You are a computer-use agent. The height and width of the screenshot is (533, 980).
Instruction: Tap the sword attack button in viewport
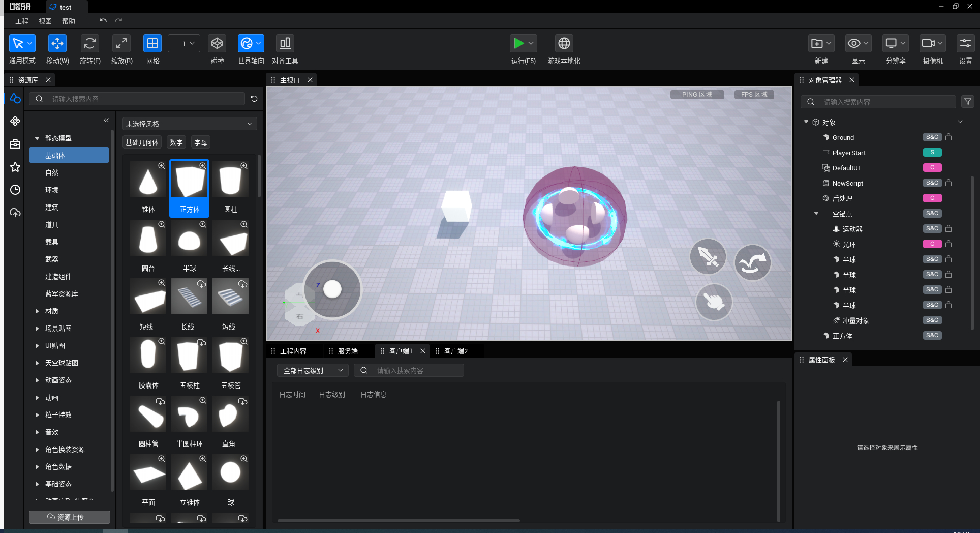click(708, 257)
